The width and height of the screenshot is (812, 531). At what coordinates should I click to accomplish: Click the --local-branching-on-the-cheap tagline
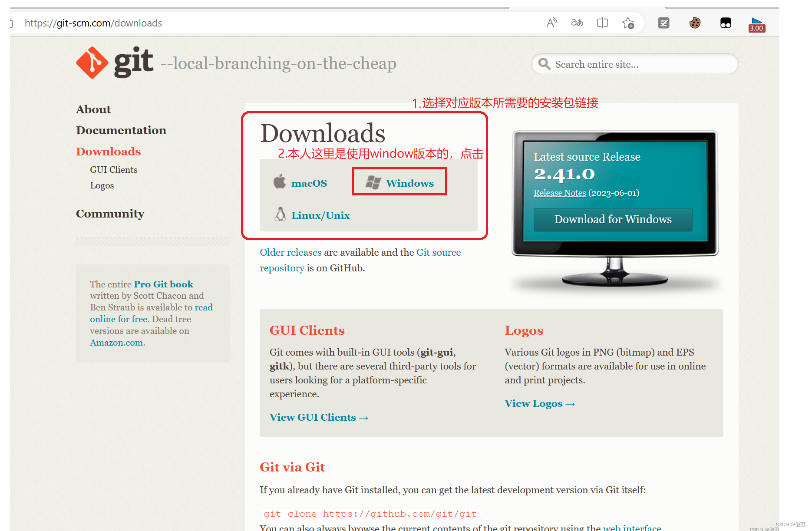[278, 63]
